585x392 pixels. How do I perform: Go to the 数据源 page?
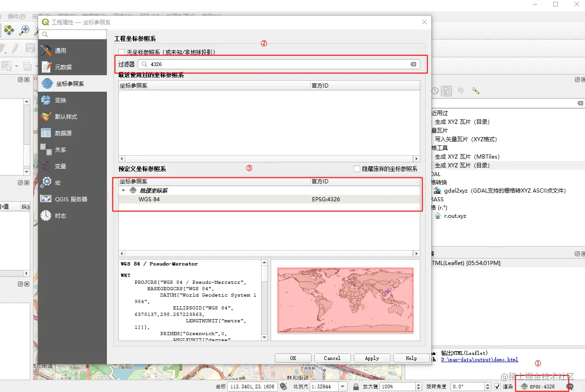(x=72, y=133)
